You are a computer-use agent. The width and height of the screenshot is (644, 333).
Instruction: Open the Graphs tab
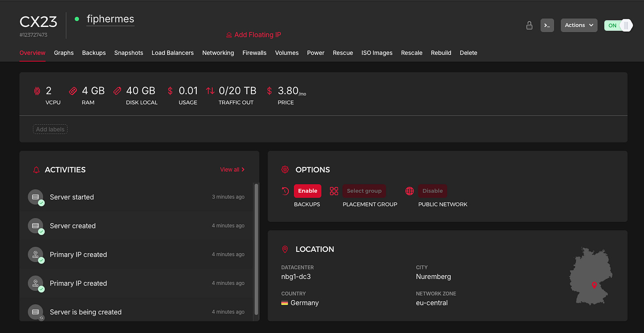pyautogui.click(x=64, y=53)
